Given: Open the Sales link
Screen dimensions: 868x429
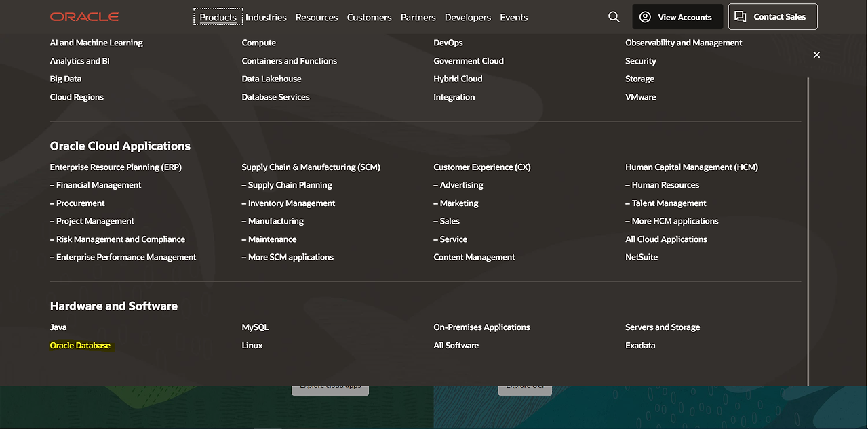Looking at the screenshot, I should (447, 221).
